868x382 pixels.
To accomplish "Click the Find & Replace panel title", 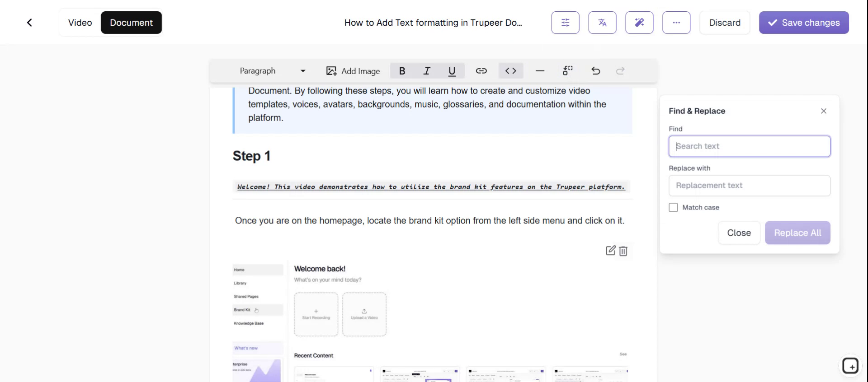I will click(697, 111).
